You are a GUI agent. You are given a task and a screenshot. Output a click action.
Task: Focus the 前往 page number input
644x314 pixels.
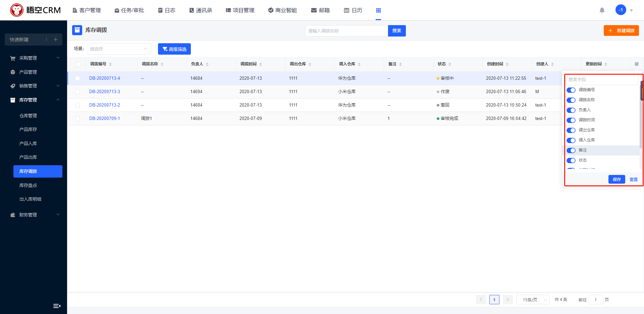(x=596, y=300)
